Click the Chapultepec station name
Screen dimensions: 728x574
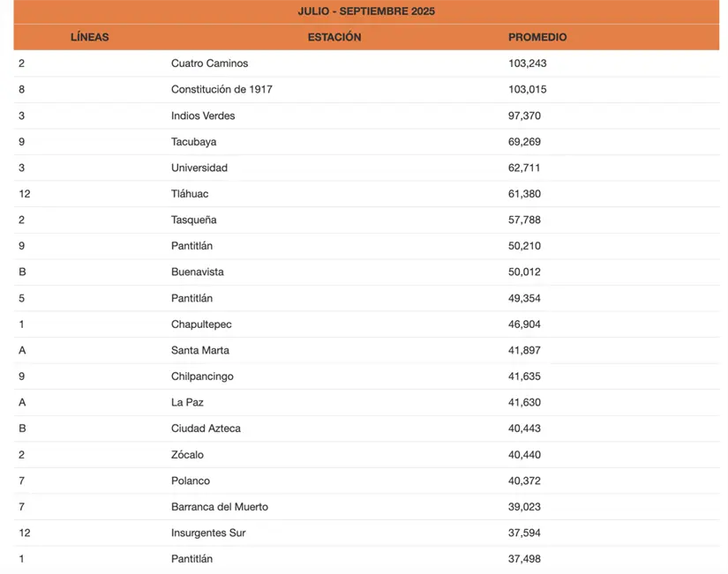(201, 324)
